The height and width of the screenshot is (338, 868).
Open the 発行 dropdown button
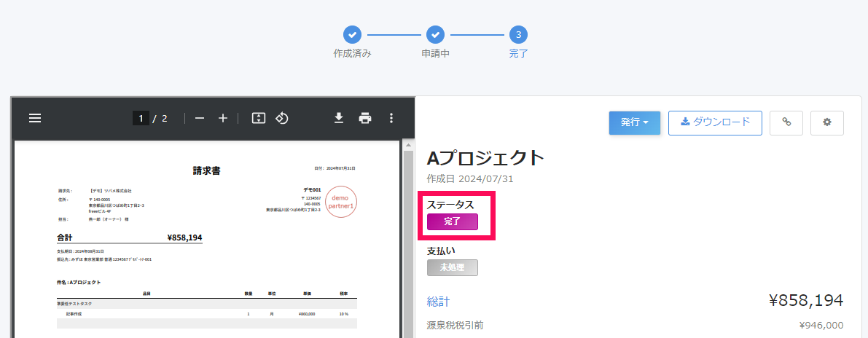click(634, 123)
